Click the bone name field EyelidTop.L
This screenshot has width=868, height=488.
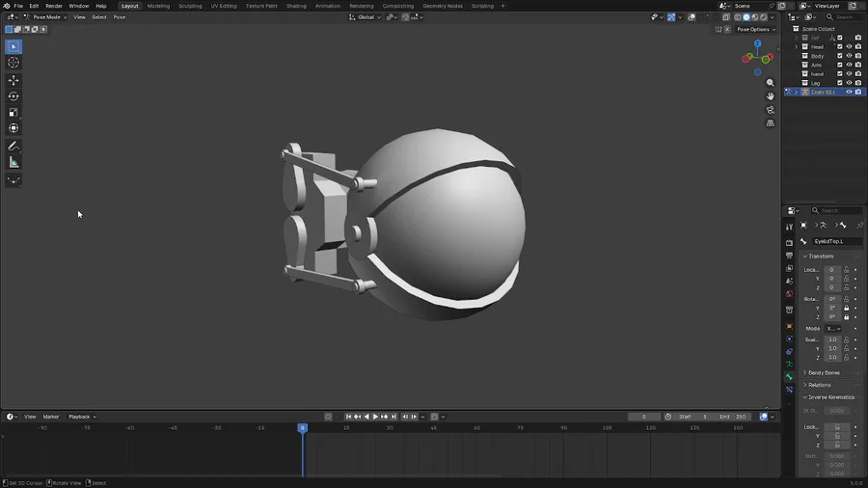pyautogui.click(x=837, y=241)
